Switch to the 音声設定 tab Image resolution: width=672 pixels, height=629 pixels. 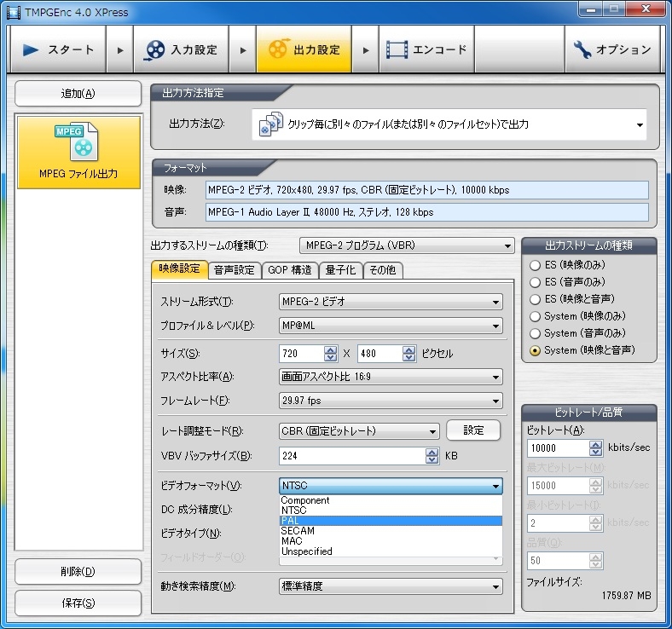coord(234,270)
